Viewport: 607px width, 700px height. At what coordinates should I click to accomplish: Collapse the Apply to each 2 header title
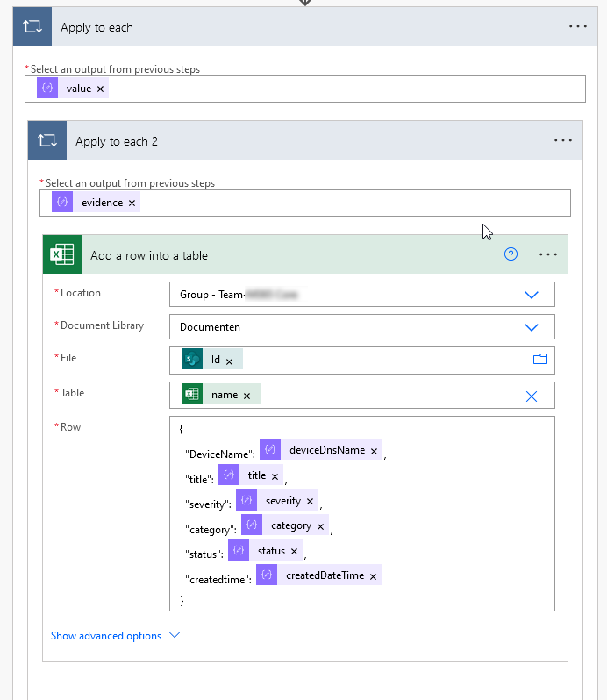(117, 142)
